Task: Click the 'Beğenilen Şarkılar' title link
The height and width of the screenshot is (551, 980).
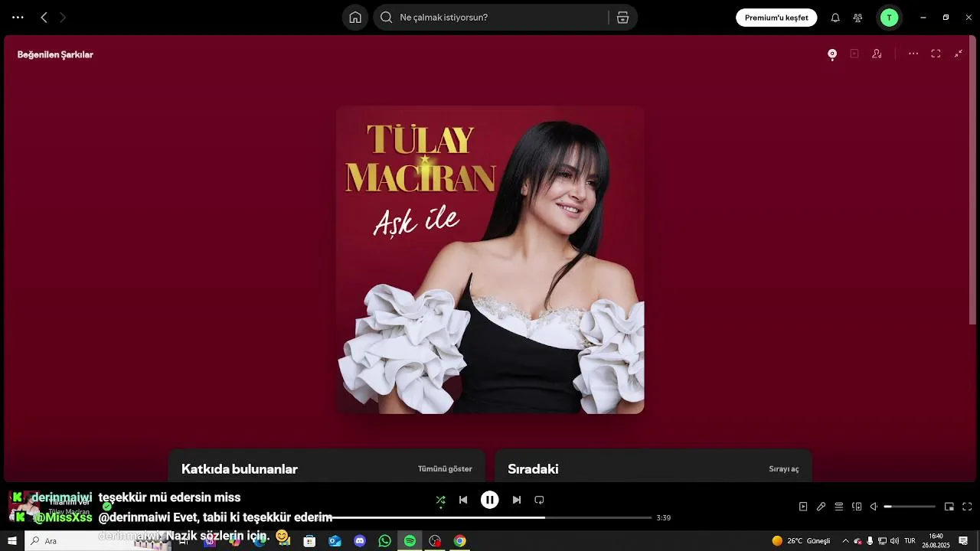Action: click(55, 54)
